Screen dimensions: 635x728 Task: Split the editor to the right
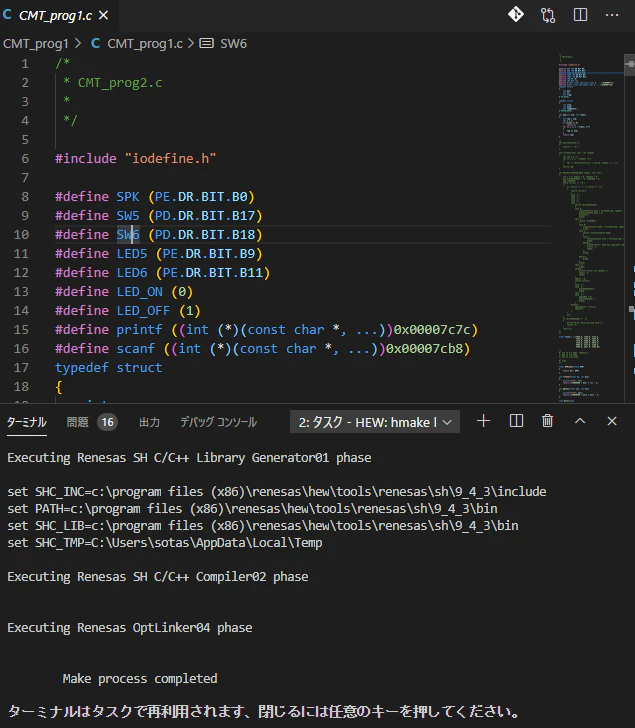(580, 15)
